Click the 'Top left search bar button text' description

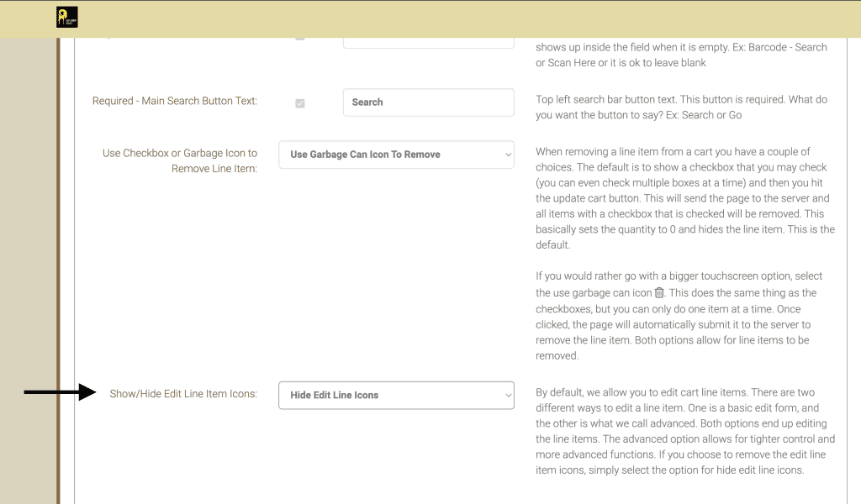pyautogui.click(x=681, y=107)
